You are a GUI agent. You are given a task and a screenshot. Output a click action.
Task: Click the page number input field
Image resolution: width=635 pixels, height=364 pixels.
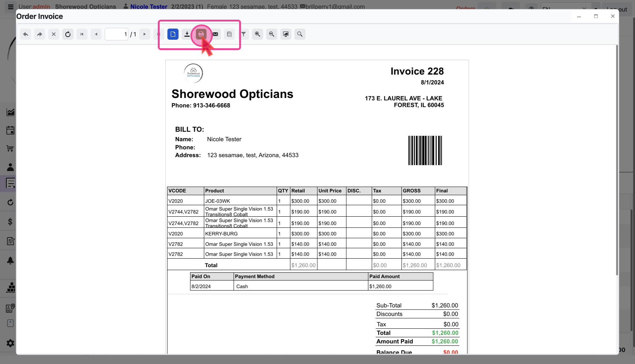[116, 34]
